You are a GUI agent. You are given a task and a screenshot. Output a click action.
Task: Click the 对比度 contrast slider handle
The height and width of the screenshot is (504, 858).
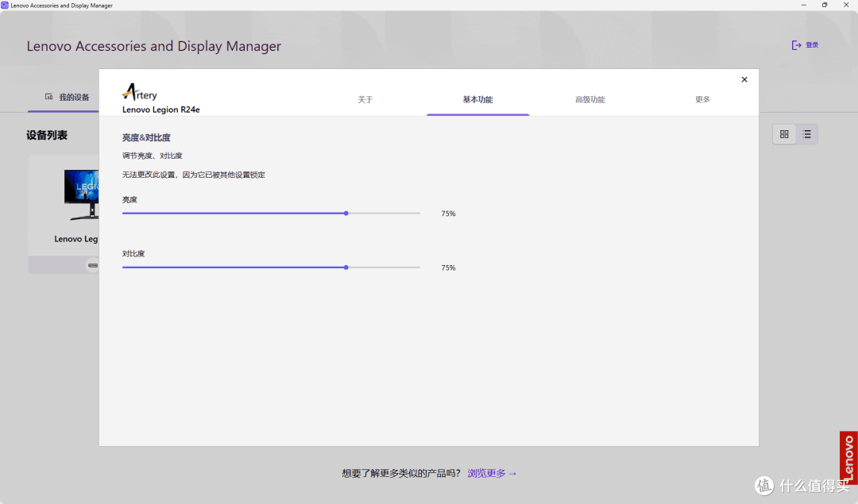pos(346,267)
